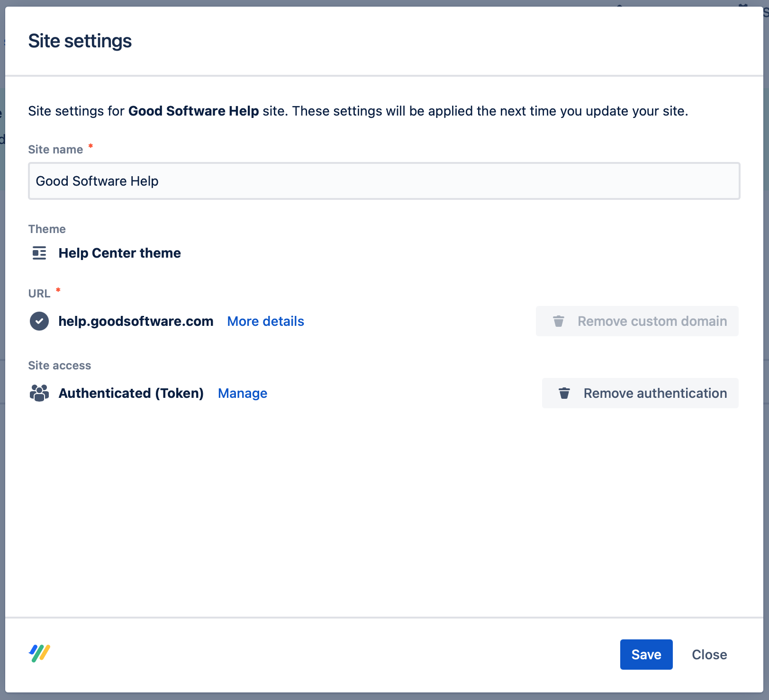Screen dimensions: 769x700
Task: Click the Authenticated (Token) access label
Action: click(x=131, y=393)
